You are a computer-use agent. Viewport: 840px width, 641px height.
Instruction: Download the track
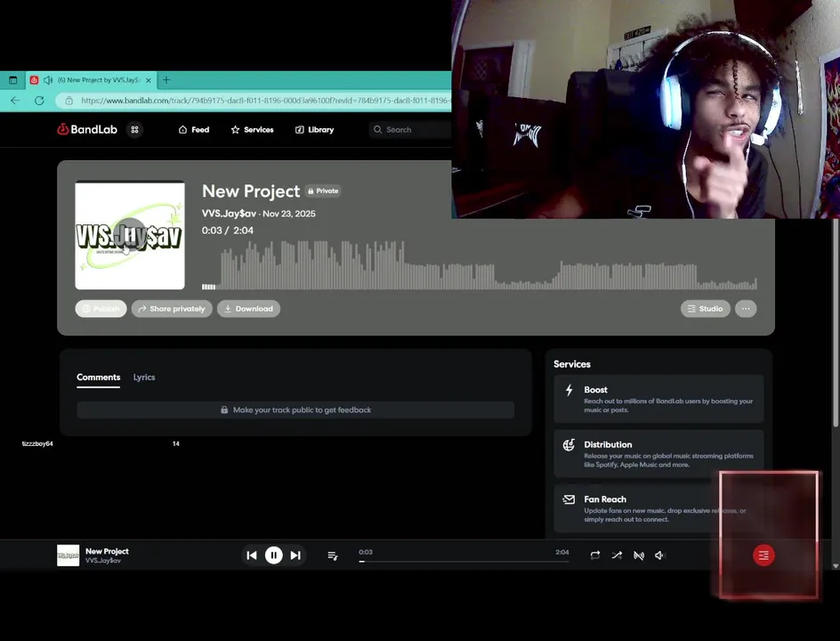click(248, 309)
